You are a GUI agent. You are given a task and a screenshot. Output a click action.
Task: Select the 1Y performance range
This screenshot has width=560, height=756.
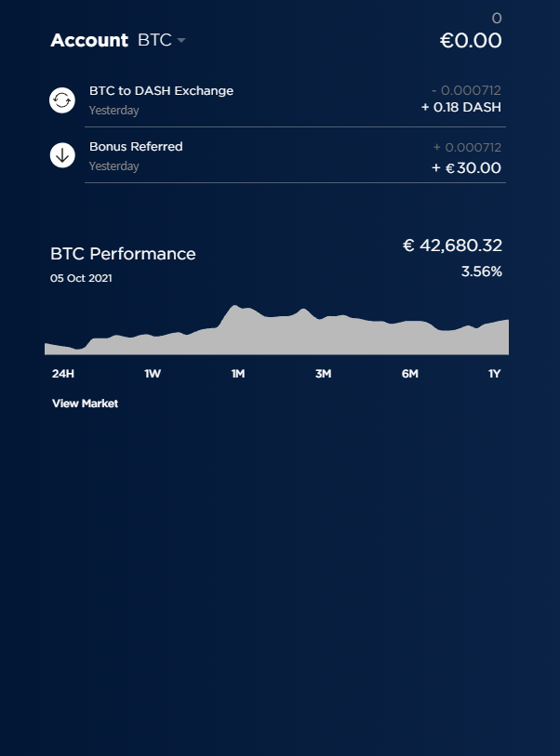click(x=494, y=374)
